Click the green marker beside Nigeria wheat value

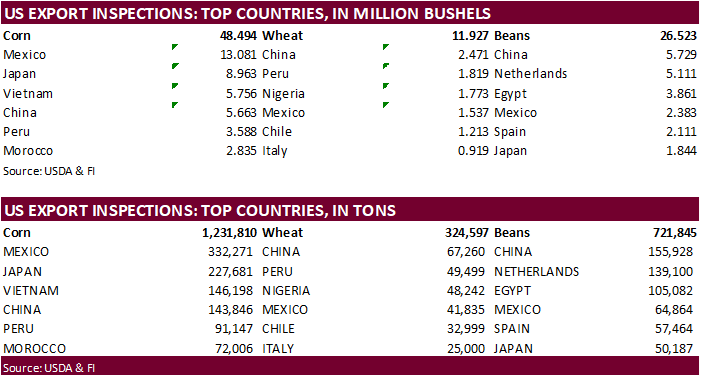click(386, 86)
